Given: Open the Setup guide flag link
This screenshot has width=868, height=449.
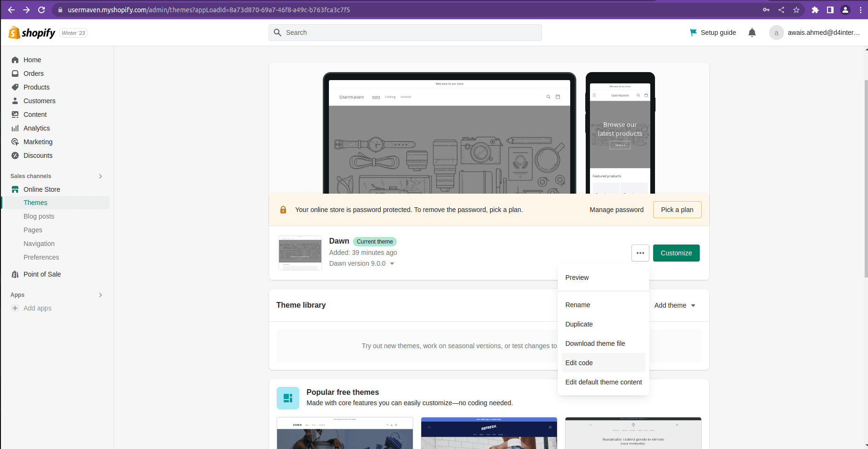Looking at the screenshot, I should coord(712,33).
